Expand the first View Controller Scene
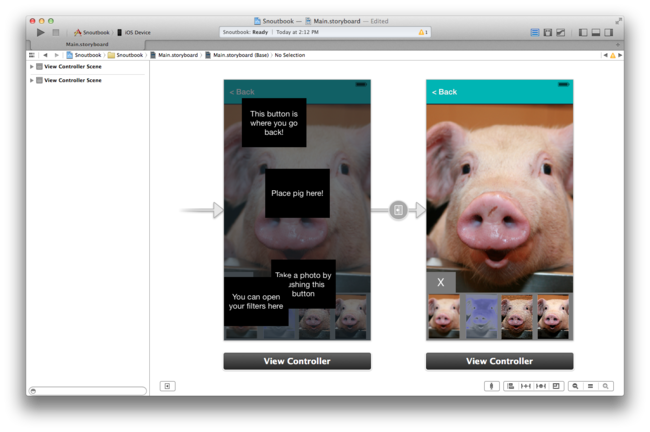This screenshot has width=650, height=432. pos(32,66)
